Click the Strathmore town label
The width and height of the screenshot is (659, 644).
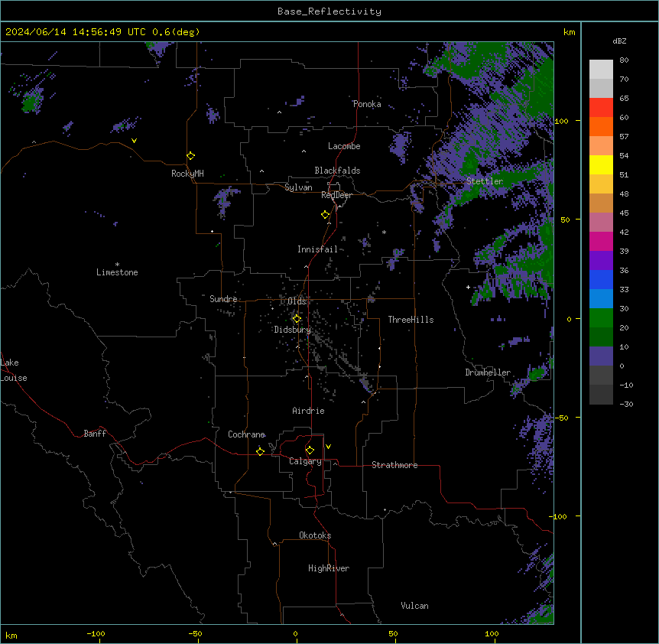tap(394, 465)
